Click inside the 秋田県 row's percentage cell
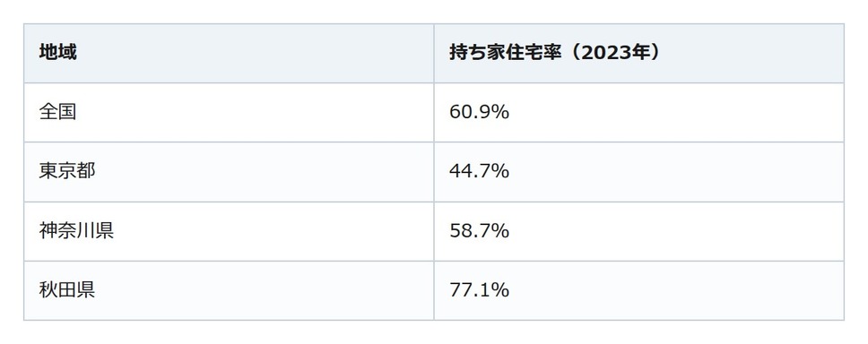868x344 pixels. [x=638, y=290]
